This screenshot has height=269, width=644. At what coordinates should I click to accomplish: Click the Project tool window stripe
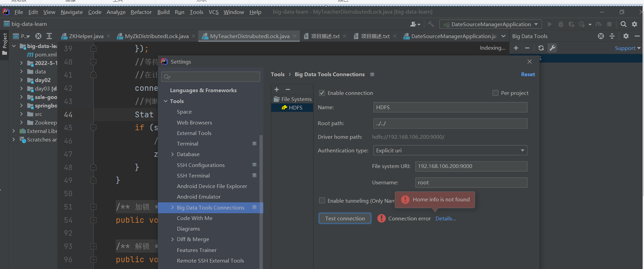pos(4,44)
